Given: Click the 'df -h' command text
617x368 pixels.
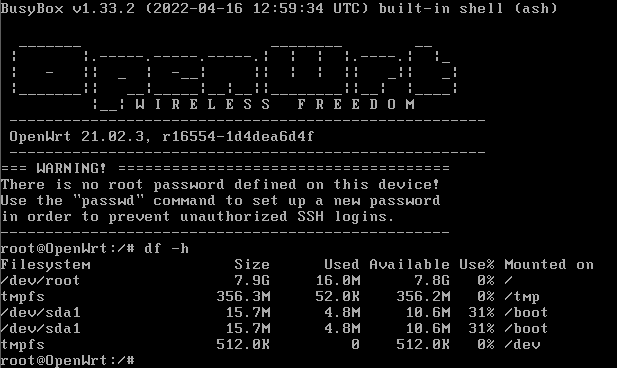Looking at the screenshot, I should click(166, 249).
